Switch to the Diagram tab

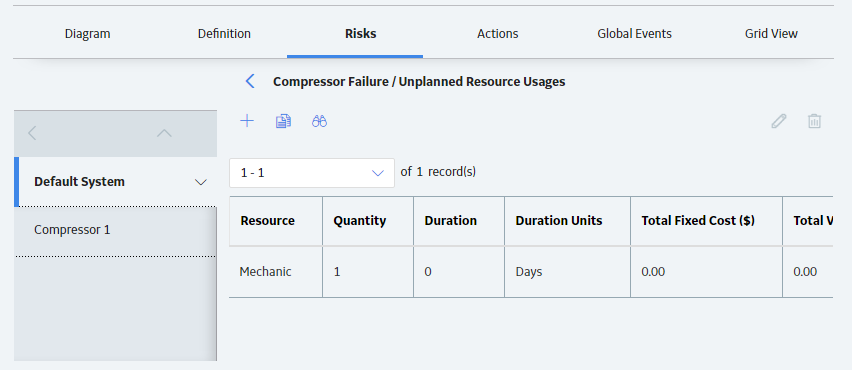tap(87, 34)
